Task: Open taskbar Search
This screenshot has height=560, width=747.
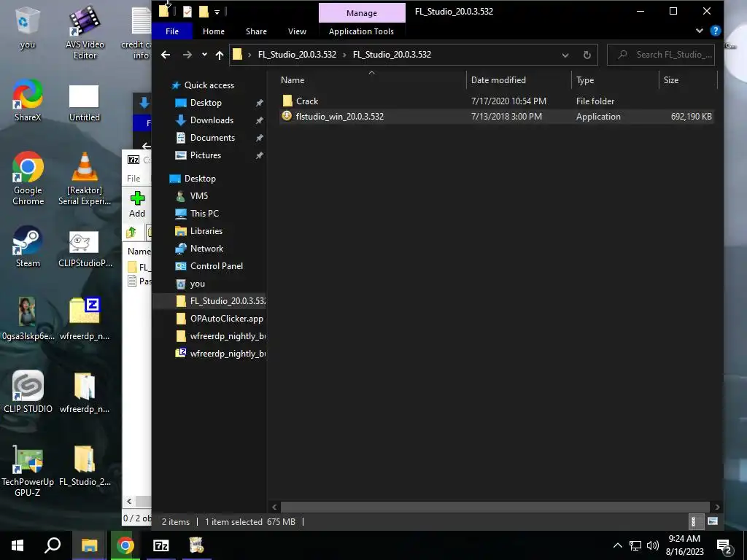Action: [x=53, y=545]
